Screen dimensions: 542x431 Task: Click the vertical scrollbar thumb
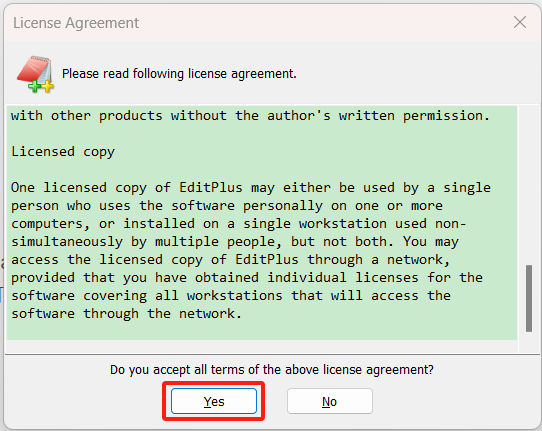[x=529, y=298]
